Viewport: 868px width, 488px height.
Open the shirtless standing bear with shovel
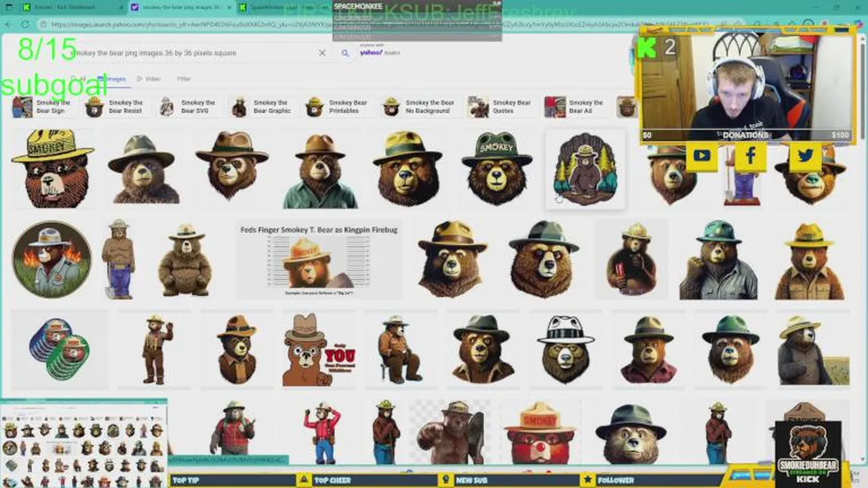[x=118, y=259]
